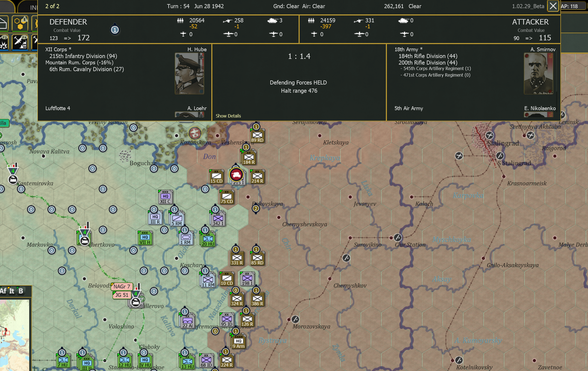Click the train icon near Kantemirovka
This screenshot has width=588, height=371.
[13, 180]
